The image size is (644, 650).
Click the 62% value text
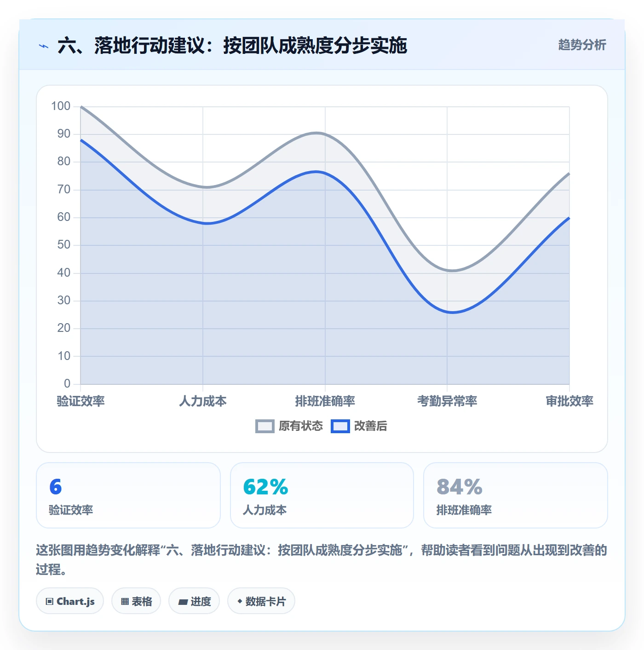[x=265, y=487]
